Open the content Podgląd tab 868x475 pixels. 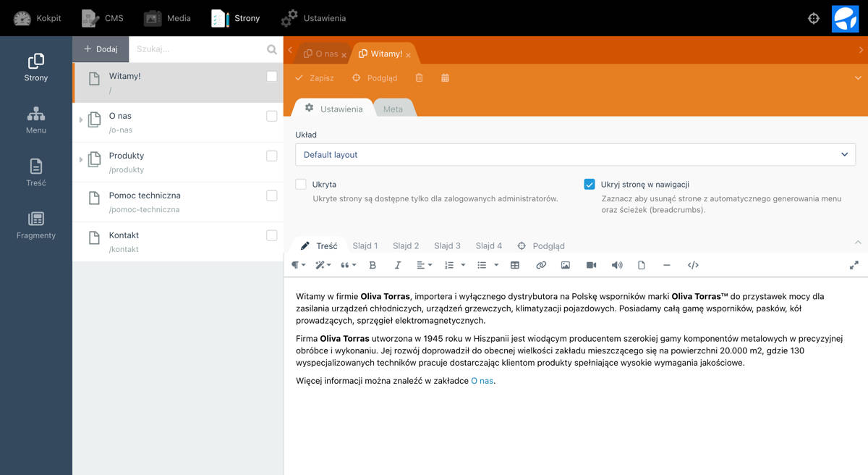click(541, 246)
